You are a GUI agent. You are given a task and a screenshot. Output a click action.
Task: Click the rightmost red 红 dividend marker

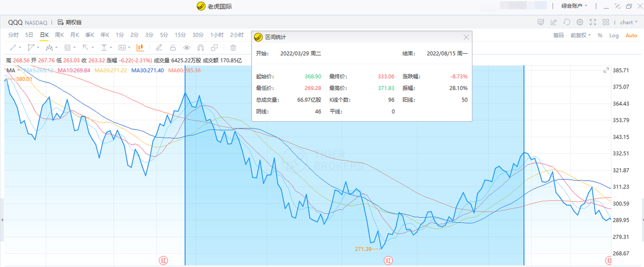point(609,260)
